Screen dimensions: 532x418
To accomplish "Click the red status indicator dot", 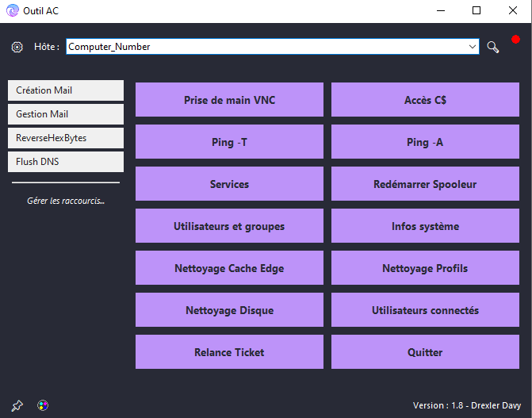I will point(515,39).
